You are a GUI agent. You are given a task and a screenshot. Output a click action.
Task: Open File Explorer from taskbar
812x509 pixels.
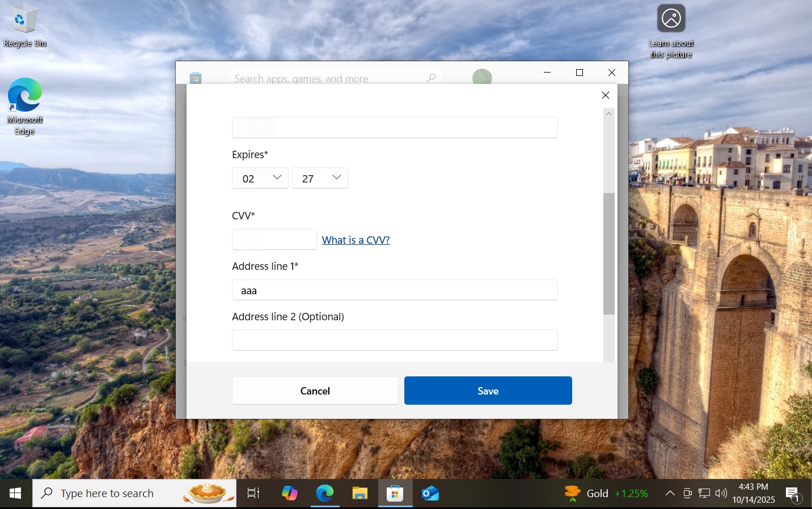point(360,493)
